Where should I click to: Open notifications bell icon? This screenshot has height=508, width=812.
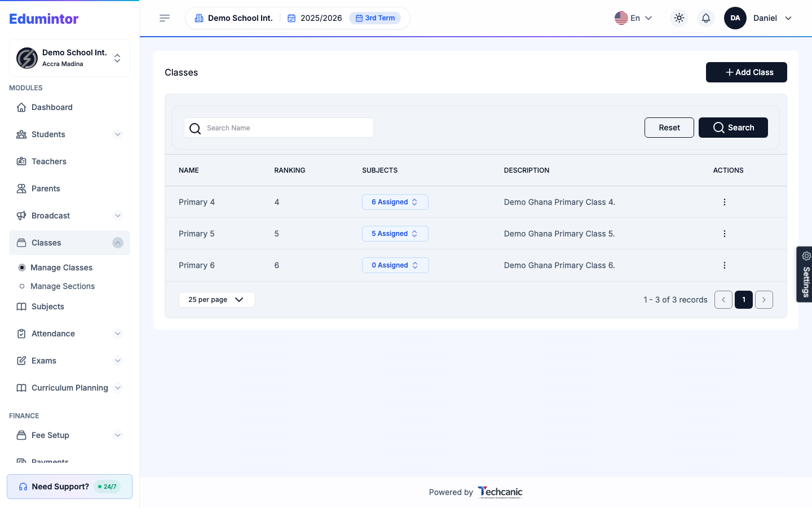[706, 18]
